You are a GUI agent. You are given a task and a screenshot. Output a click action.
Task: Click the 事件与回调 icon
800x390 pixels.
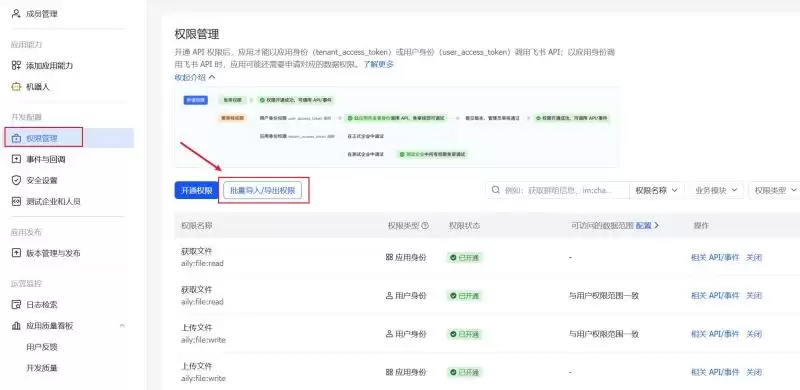pyautogui.click(x=16, y=159)
